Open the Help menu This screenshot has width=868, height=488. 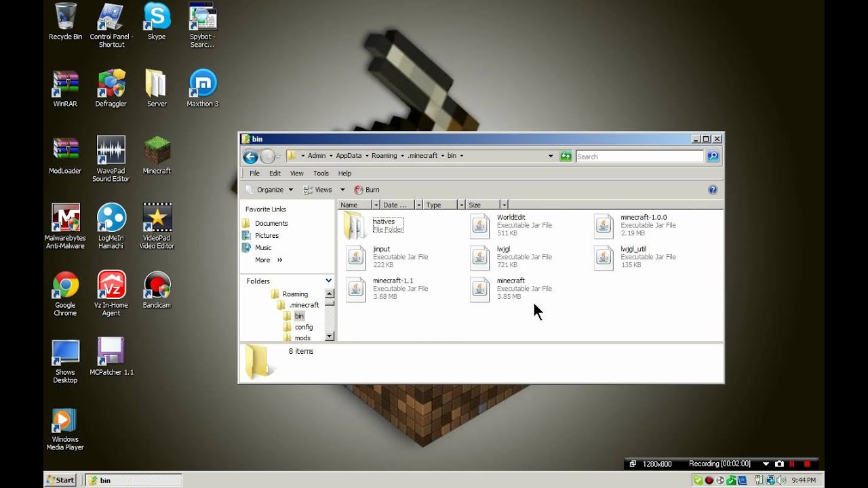click(344, 174)
